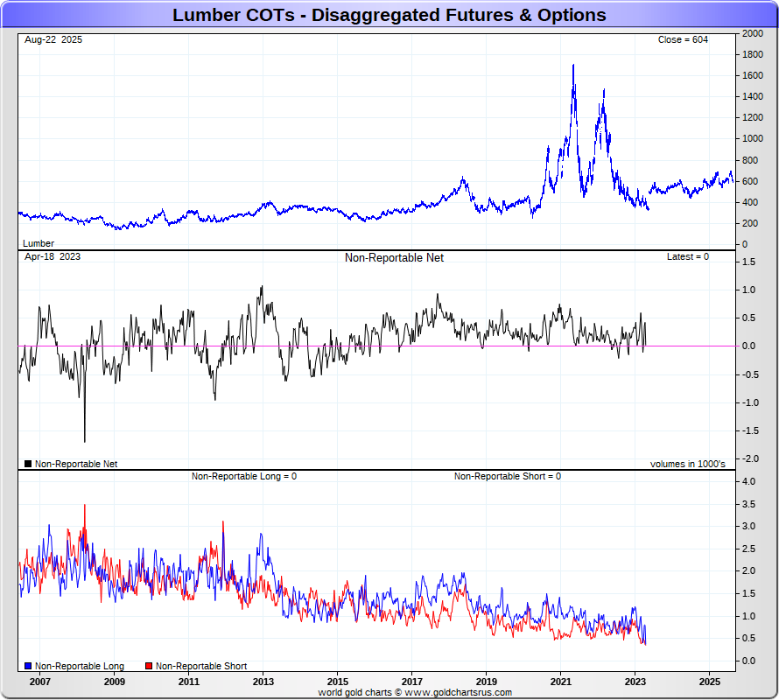The width and height of the screenshot is (779, 700).
Task: Click the black Non-Reportable Net legend square
Action: coord(28,464)
